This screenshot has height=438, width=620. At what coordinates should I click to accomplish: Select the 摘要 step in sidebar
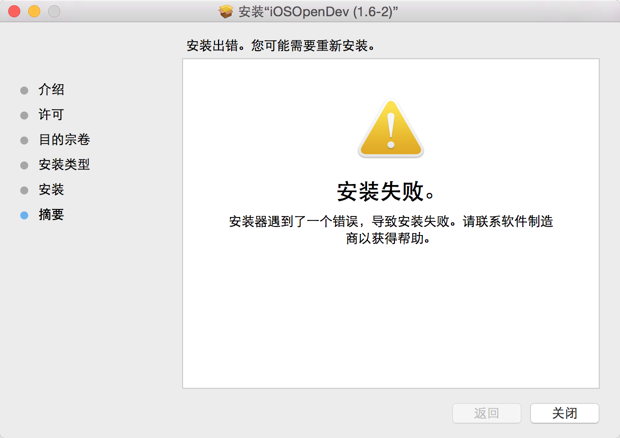(x=51, y=214)
